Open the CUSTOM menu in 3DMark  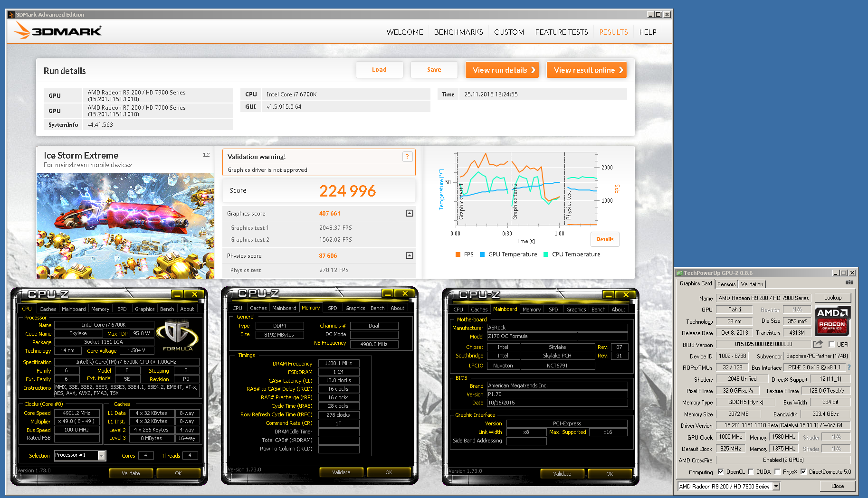point(509,32)
